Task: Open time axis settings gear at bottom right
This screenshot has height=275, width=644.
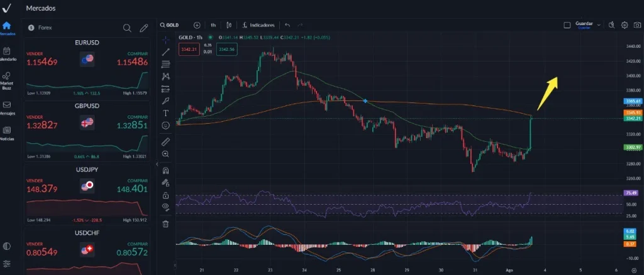Action: coord(634,271)
